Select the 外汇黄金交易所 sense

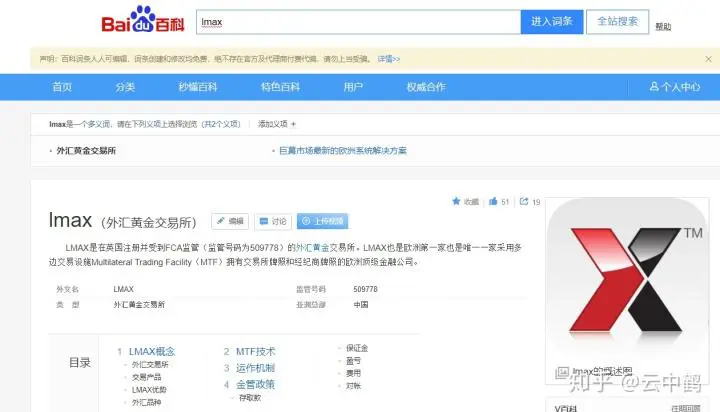pos(86,151)
